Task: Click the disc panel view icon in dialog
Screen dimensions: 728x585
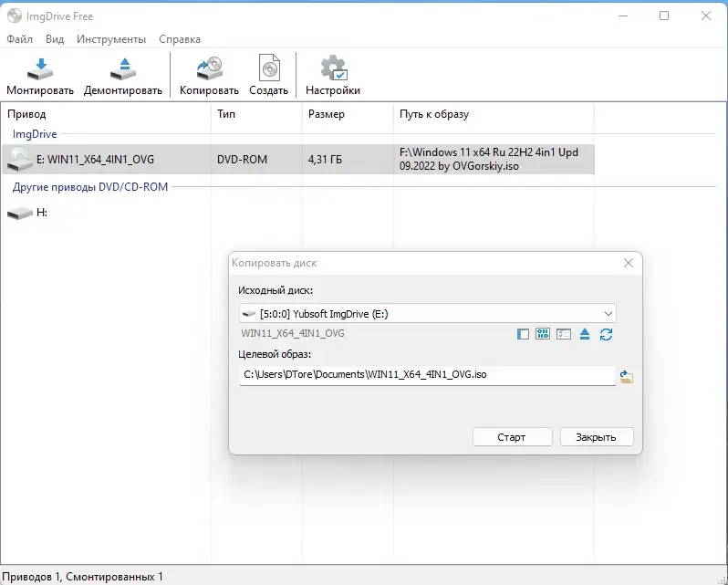Action: click(x=523, y=334)
